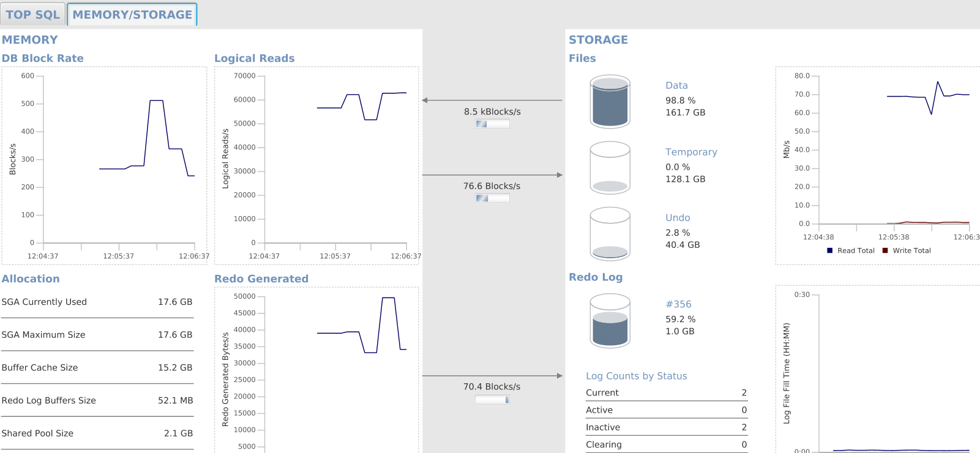Image resolution: width=980 pixels, height=453 pixels.
Task: Click the Log File Fill Time chart
Action: click(878, 369)
